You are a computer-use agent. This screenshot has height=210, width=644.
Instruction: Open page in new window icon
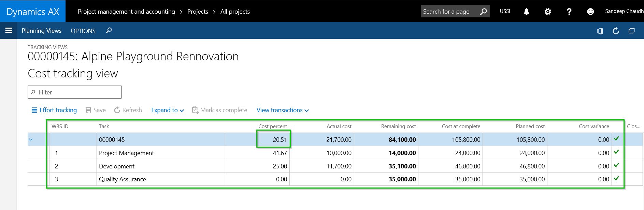pyautogui.click(x=631, y=31)
